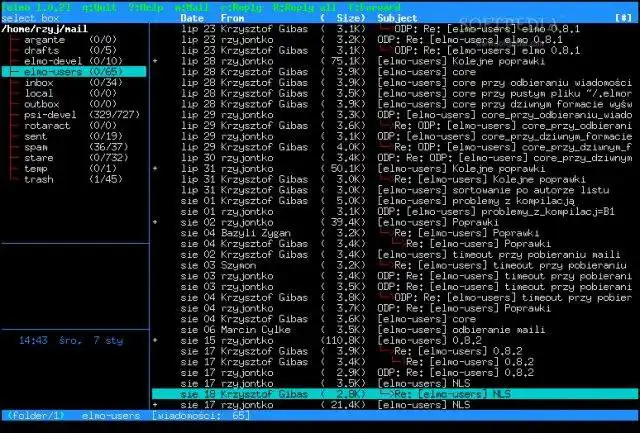Click the From column header
640x433 pixels.
point(232,18)
